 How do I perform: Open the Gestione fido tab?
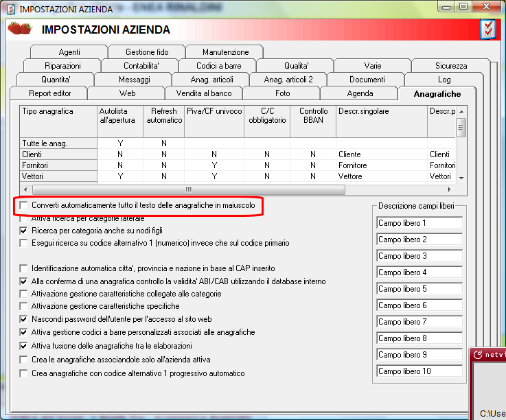point(147,52)
